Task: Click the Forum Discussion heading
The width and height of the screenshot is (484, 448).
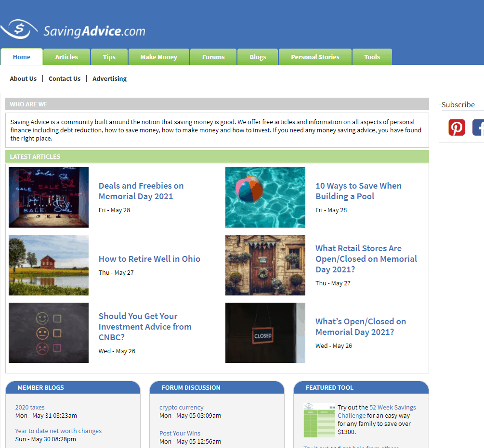Action: (191, 387)
